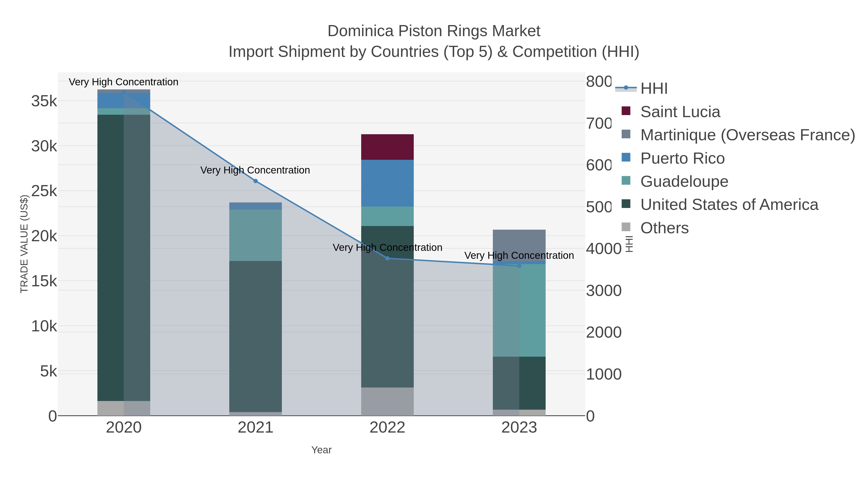The width and height of the screenshot is (868, 488).
Task: Click the United States bar segment in 2020
Action: pos(124,258)
